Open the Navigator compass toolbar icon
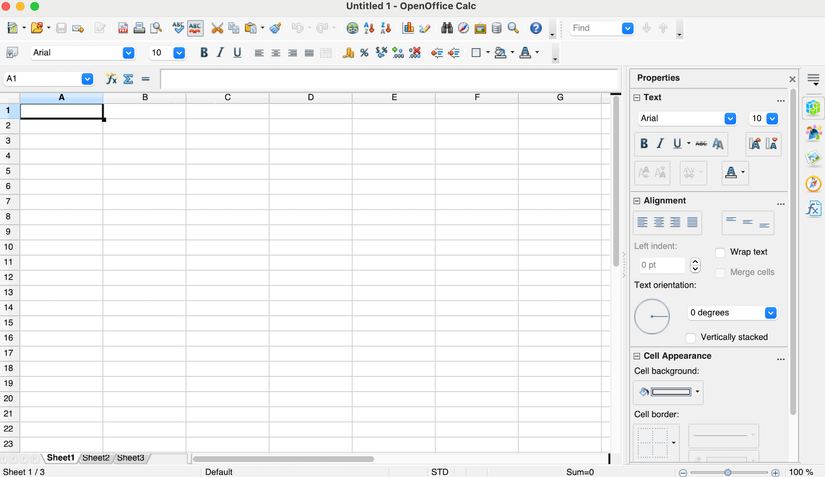The image size is (825, 477). pyautogui.click(x=463, y=28)
